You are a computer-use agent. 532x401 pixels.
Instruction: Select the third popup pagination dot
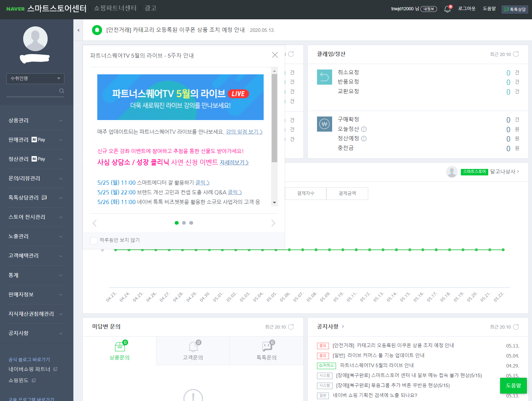click(191, 223)
